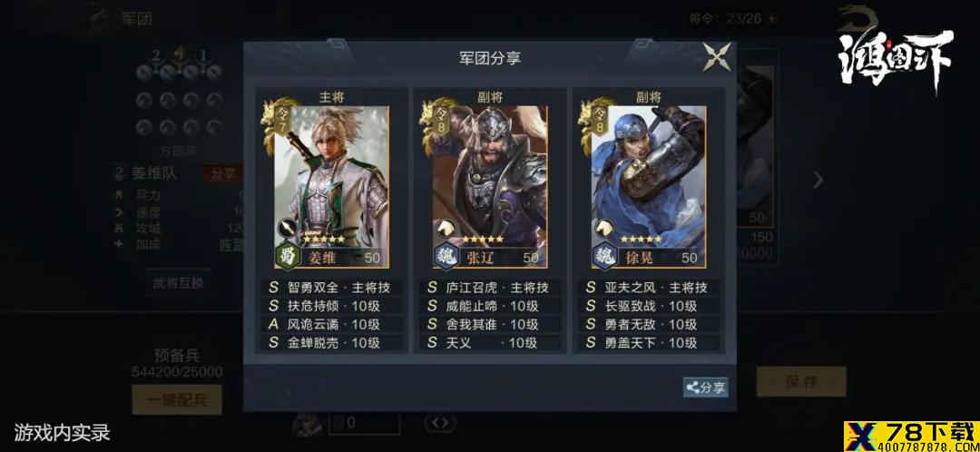The width and height of the screenshot is (980, 452).
Task: Click the 魏 faction badge on 徐晃
Action: [603, 256]
